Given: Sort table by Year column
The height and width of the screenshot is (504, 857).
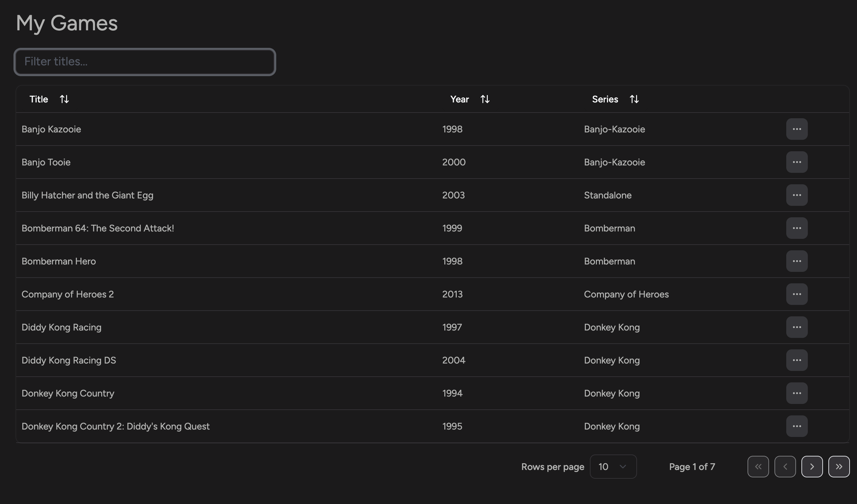Looking at the screenshot, I should 470,99.
